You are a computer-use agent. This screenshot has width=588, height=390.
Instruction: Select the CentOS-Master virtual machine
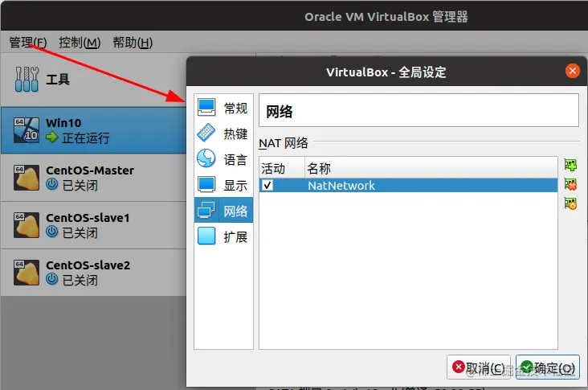coord(94,178)
